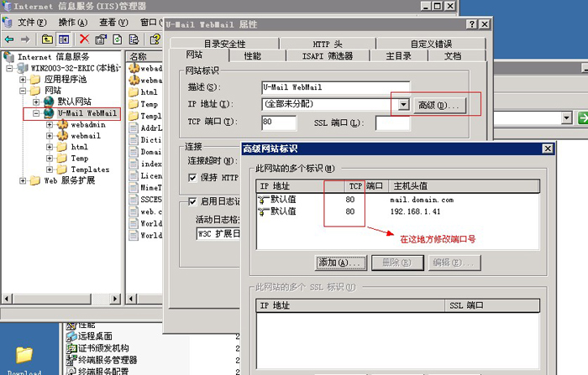Image resolution: width=588 pixels, height=375 pixels.
Task: Open the 操作(A) menu
Action: (73, 22)
